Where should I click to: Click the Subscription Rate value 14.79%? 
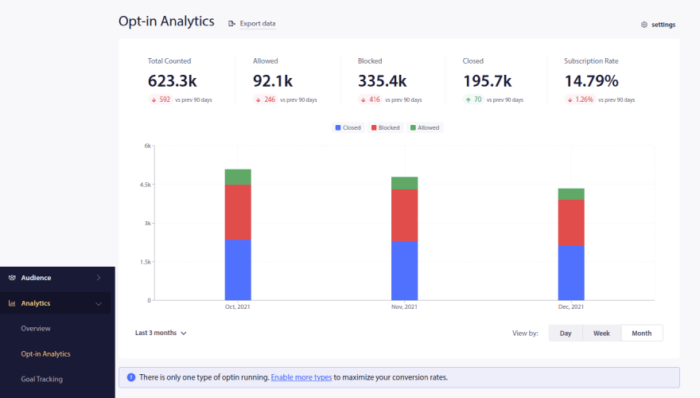pos(592,81)
